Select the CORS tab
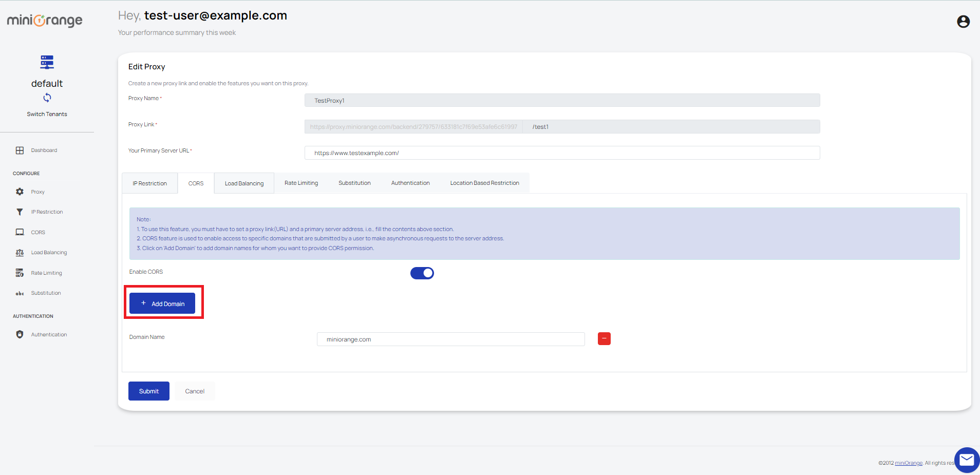 (196, 183)
